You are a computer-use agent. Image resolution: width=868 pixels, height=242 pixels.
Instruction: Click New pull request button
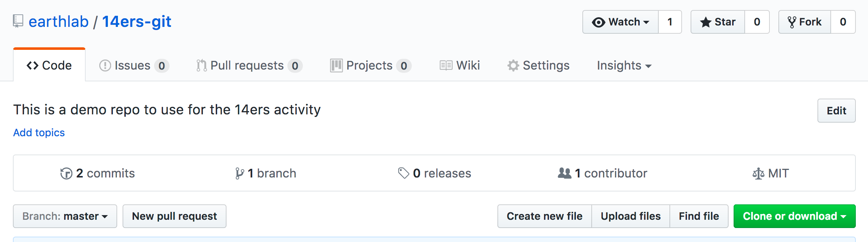pyautogui.click(x=175, y=216)
